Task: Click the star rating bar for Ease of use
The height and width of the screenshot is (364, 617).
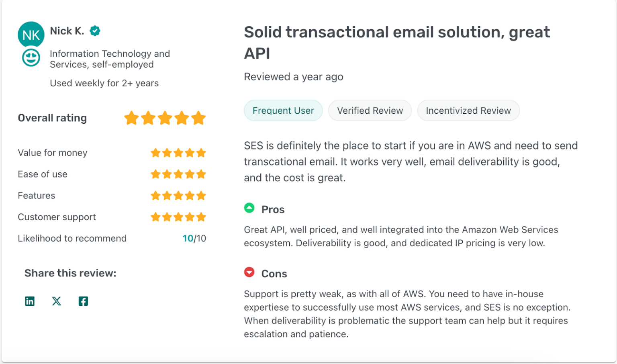Action: (178, 174)
